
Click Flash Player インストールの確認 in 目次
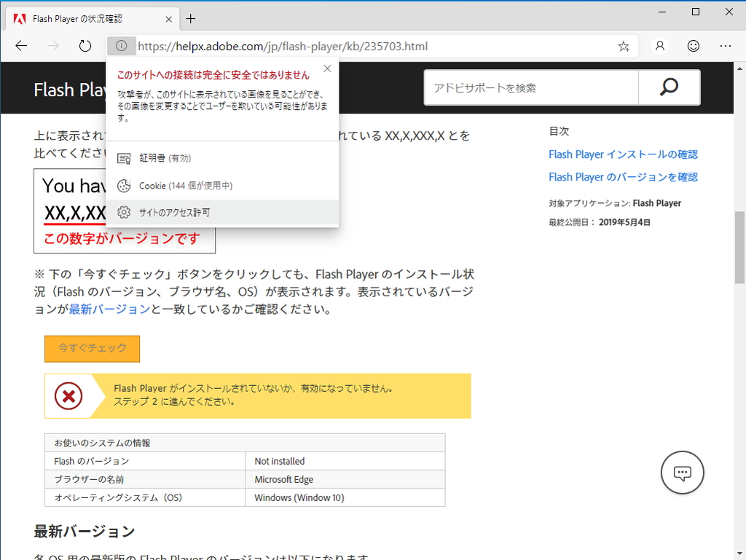624,154
